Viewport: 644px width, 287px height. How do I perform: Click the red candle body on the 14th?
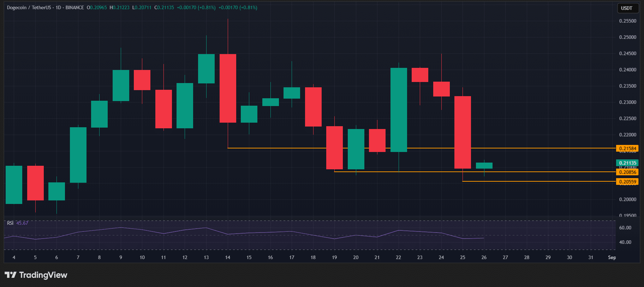coord(228,88)
